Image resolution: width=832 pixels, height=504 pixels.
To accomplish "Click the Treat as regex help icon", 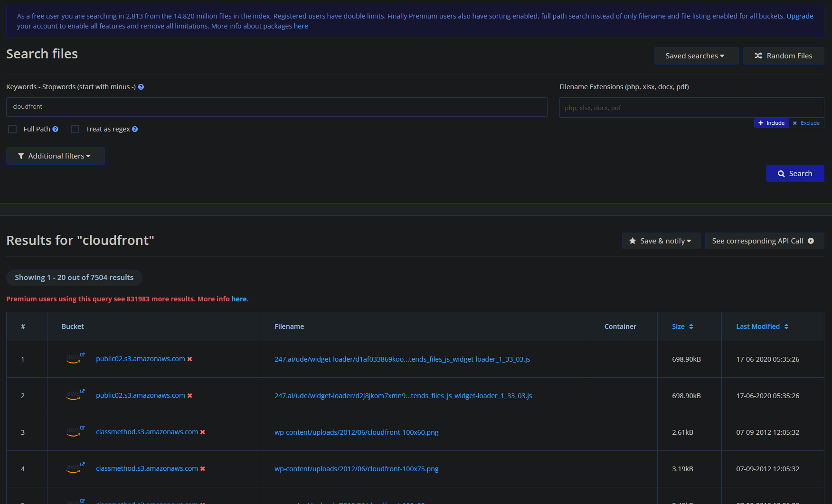I will click(135, 129).
